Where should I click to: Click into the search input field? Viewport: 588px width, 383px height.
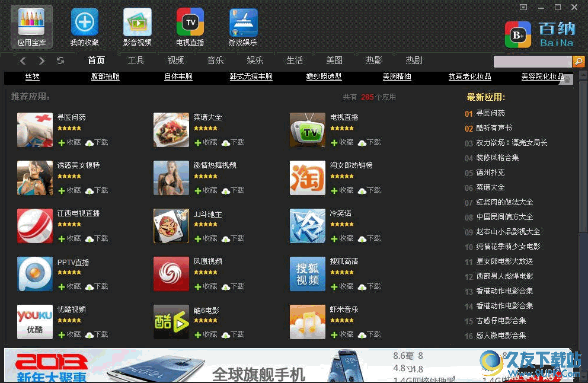click(533, 61)
